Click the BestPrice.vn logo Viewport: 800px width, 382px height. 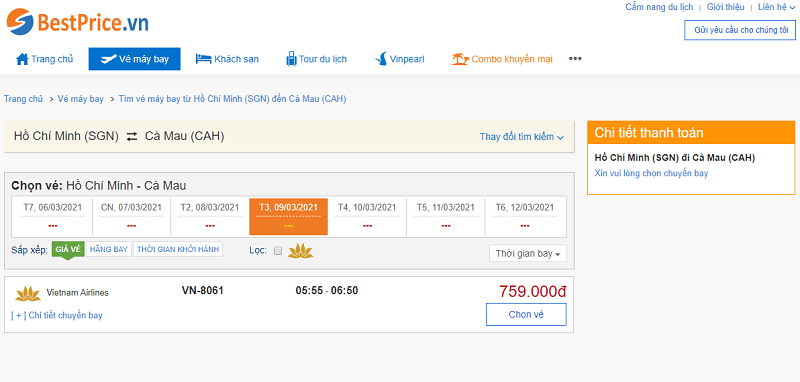[78, 22]
